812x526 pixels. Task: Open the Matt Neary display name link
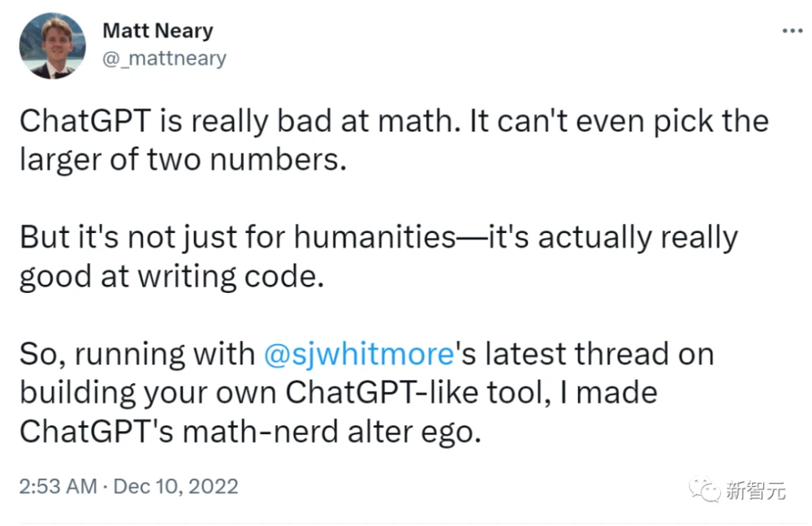(x=158, y=31)
